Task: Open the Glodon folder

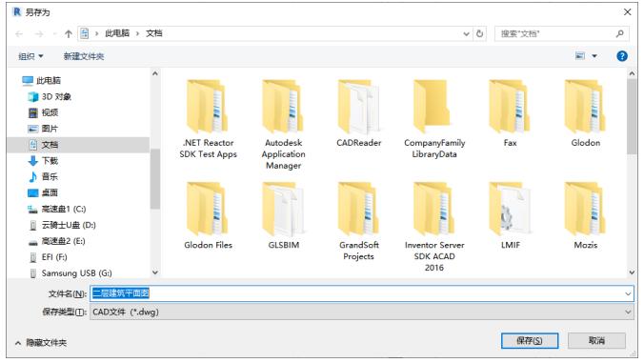Action: pyautogui.click(x=585, y=113)
